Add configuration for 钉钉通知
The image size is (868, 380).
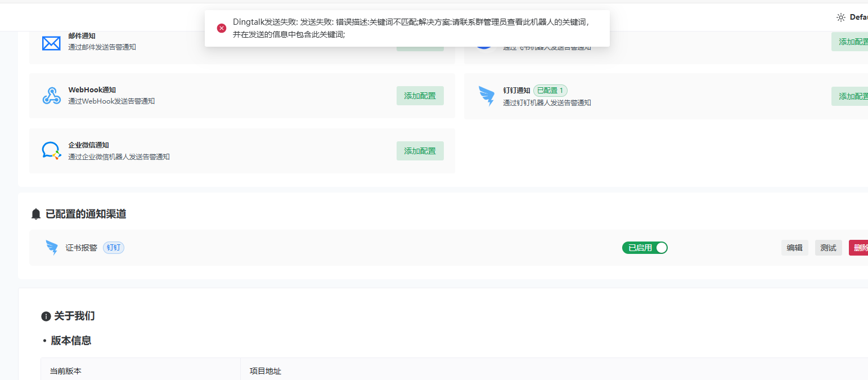click(x=849, y=96)
